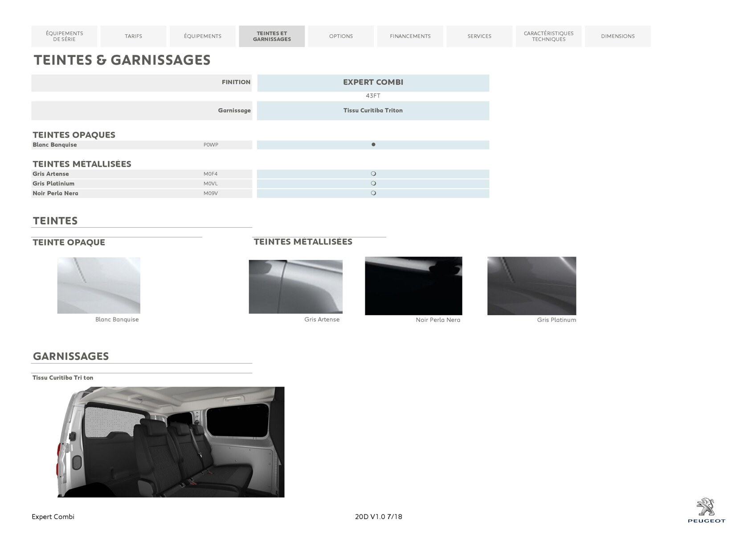This screenshot has height=535, width=756.
Task: Click the Blanc Banquise color swatch
Action: pos(98,285)
